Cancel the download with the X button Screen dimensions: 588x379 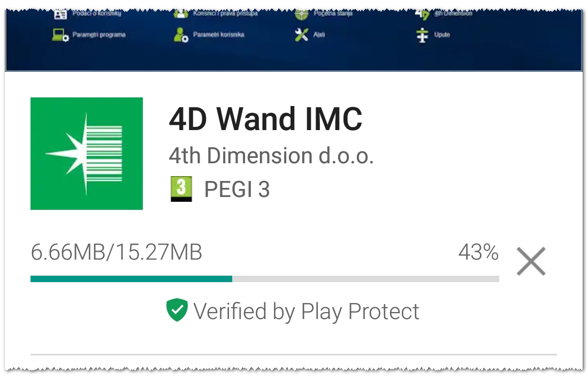(531, 261)
